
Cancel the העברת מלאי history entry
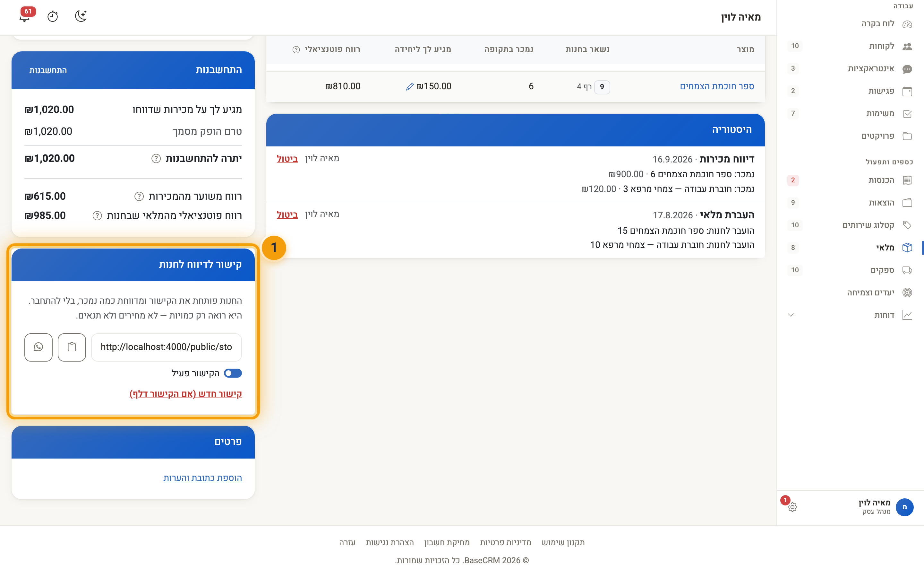[287, 215]
